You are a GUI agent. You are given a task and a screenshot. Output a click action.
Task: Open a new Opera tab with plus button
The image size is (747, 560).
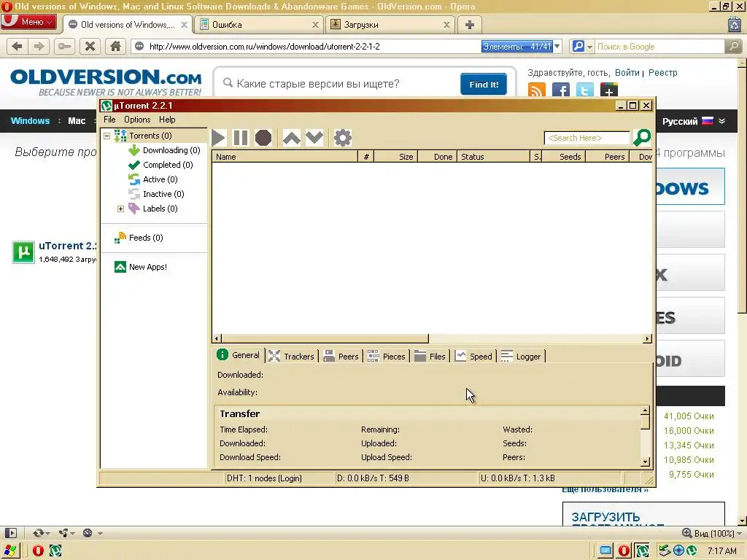[x=469, y=25]
